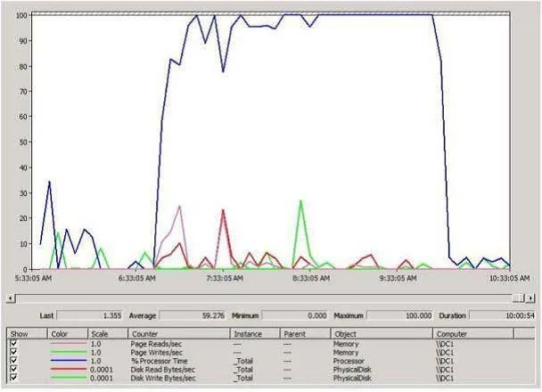Sort by the Counter column header

178,333
